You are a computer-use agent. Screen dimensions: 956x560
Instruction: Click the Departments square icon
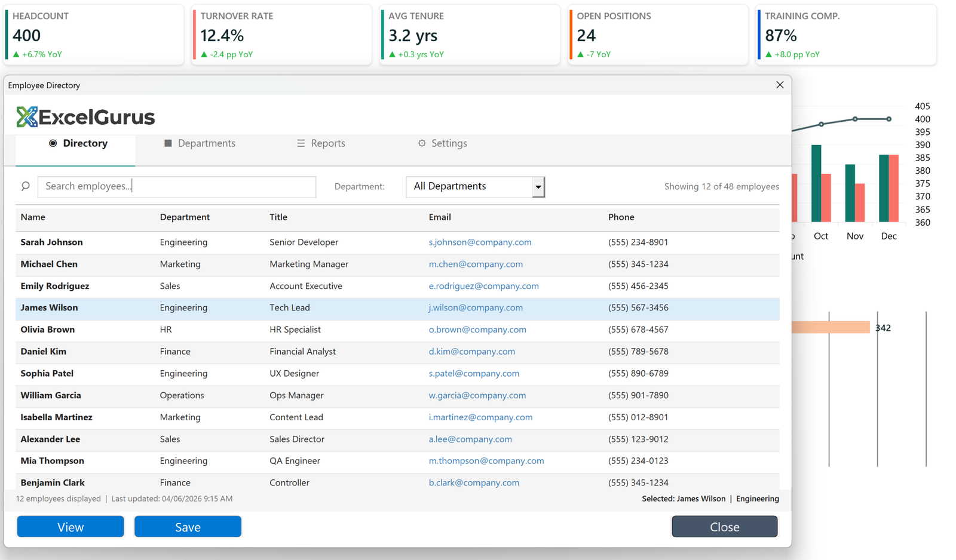pyautogui.click(x=168, y=143)
